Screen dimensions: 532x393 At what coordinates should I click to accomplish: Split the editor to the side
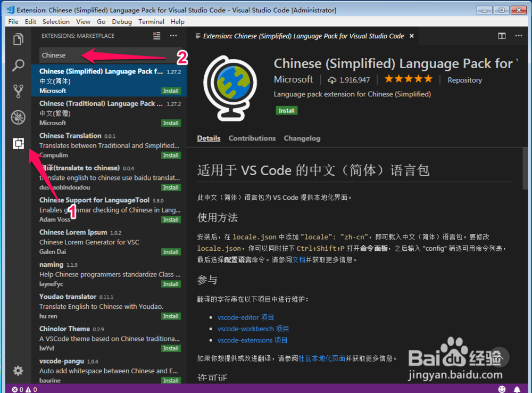tap(502, 36)
